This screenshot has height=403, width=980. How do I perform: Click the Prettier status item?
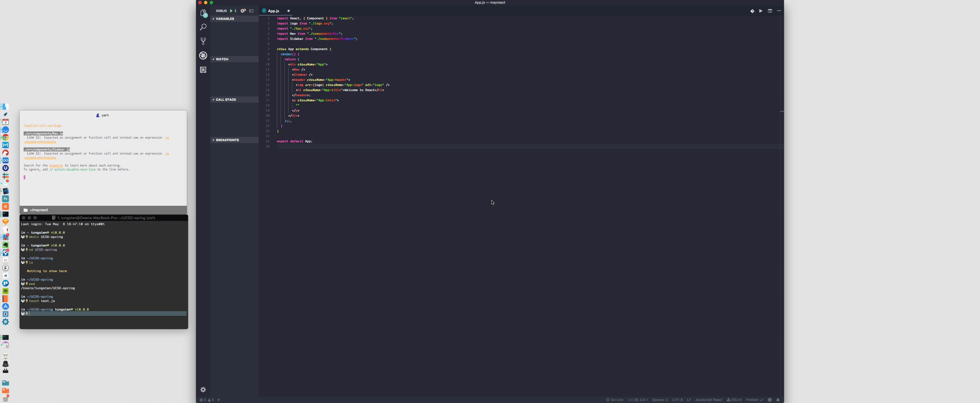tap(755, 400)
